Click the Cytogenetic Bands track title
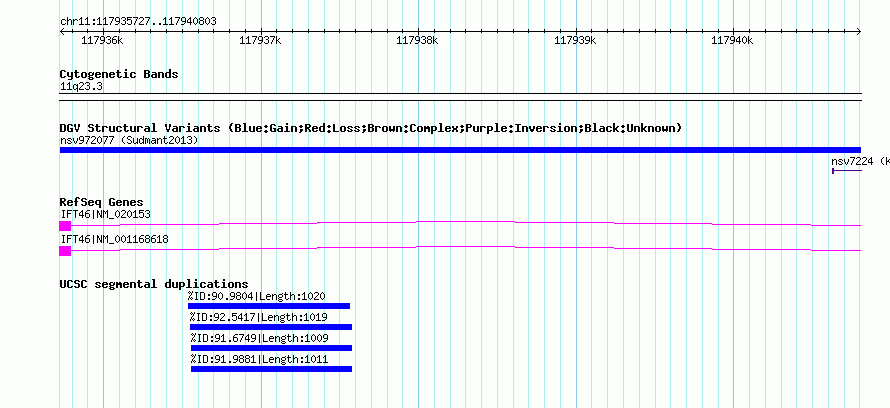890x408 pixels. click(x=119, y=74)
